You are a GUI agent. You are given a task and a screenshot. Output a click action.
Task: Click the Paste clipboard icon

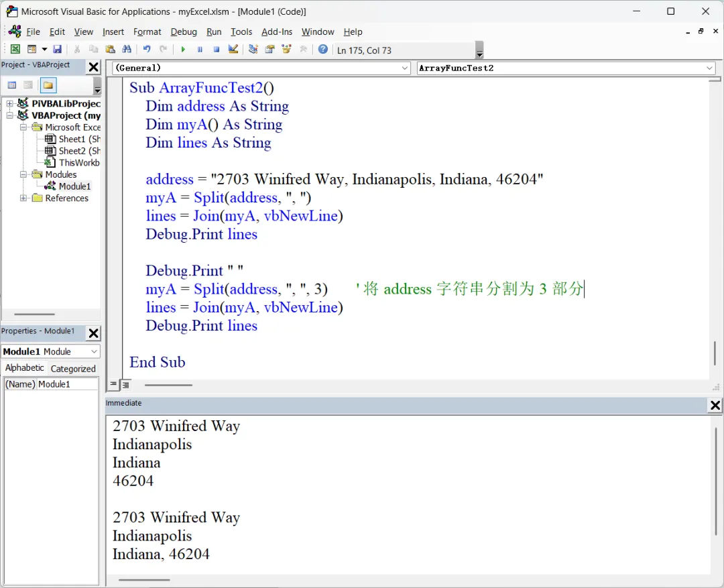(x=111, y=49)
